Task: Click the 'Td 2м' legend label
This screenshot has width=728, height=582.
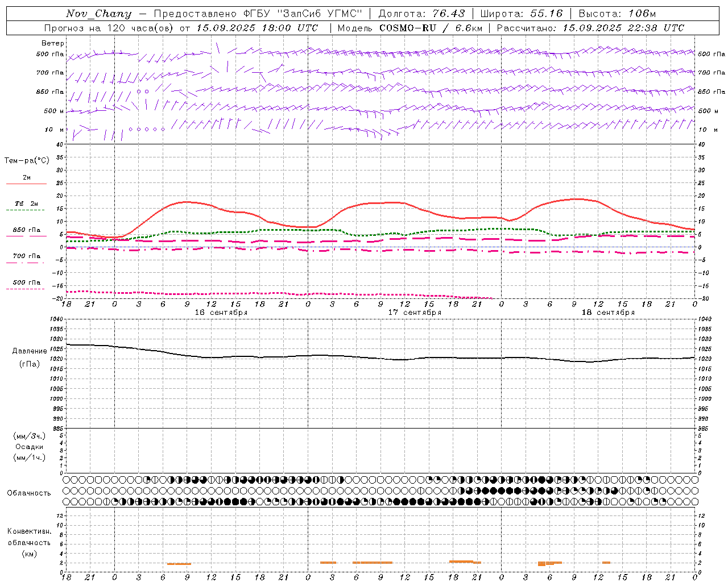Action: [26, 203]
